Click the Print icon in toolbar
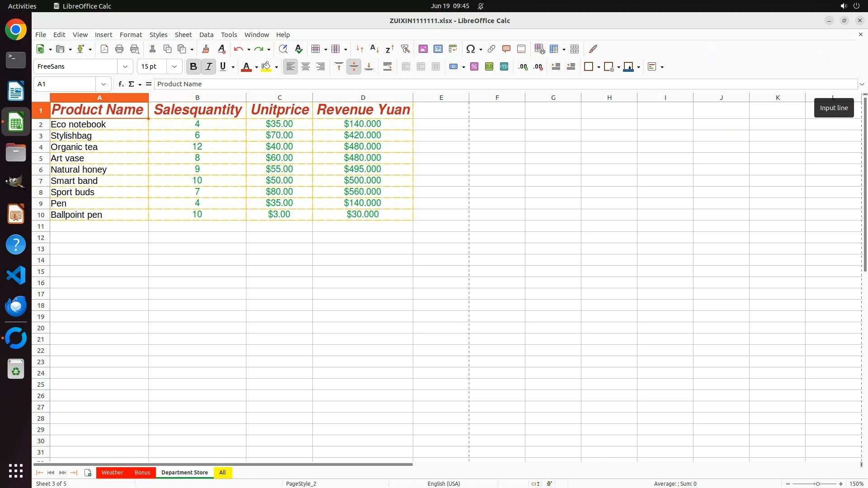The width and height of the screenshot is (868, 488). pos(119,49)
